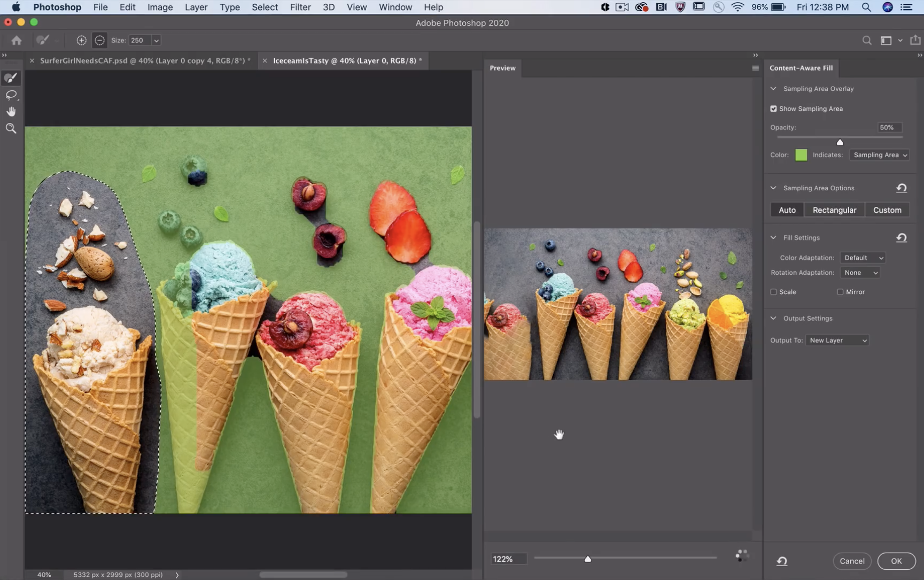This screenshot has height=580, width=924.
Task: Select the Sampling Brush tool
Action: 11,78
